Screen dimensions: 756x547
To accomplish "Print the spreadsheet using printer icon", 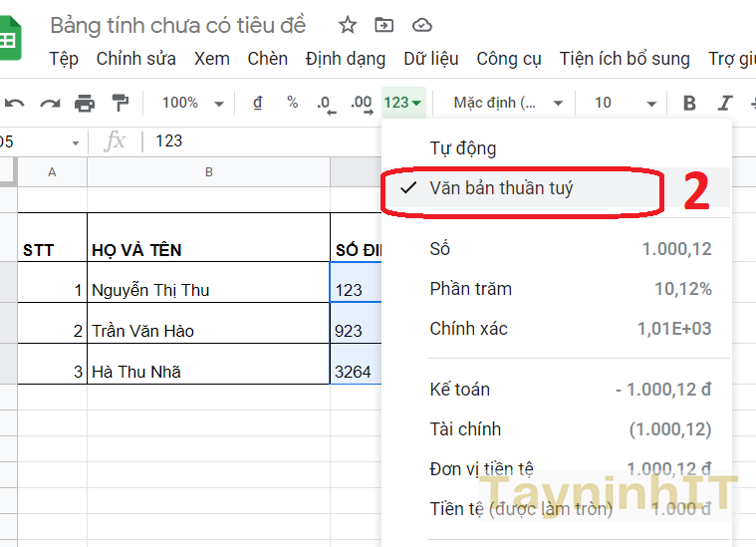I will click(85, 103).
